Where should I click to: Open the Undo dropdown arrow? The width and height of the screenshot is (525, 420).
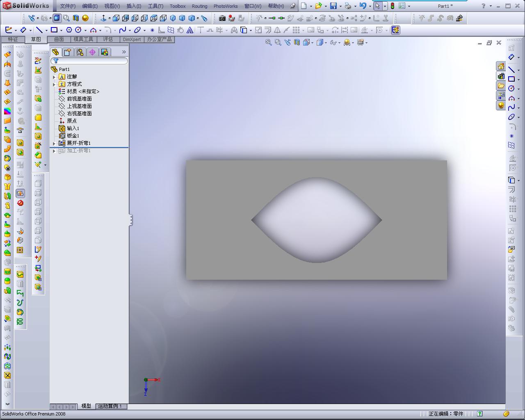pos(370,6)
